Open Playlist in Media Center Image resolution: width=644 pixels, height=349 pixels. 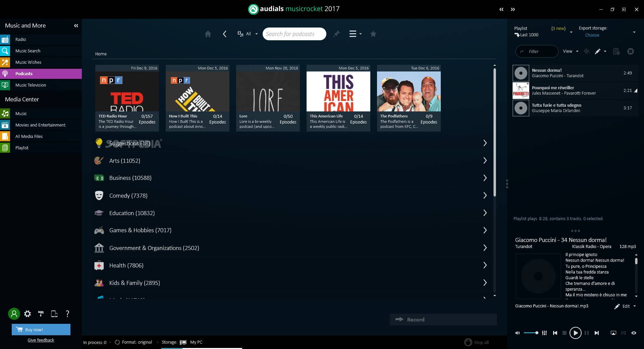coord(41,148)
